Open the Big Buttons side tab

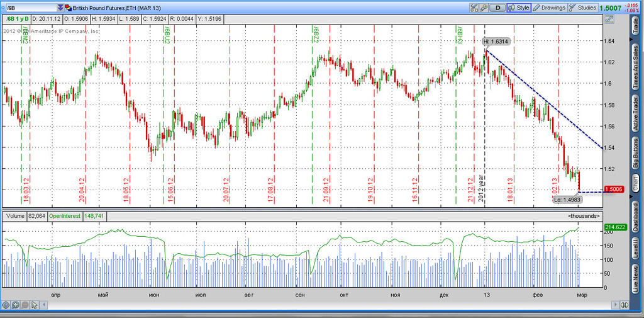click(635, 154)
